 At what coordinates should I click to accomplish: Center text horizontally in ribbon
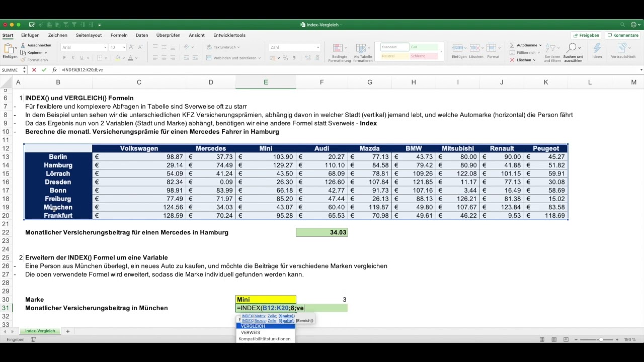164,58
